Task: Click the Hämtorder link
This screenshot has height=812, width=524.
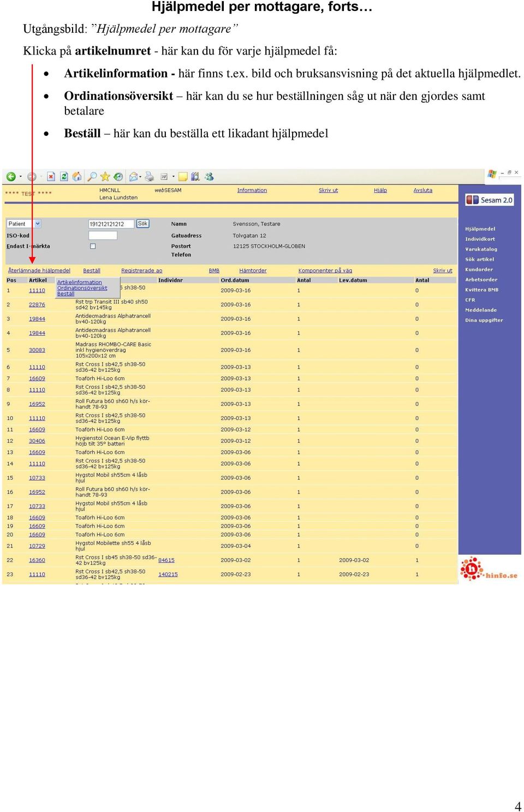Action: tap(253, 271)
